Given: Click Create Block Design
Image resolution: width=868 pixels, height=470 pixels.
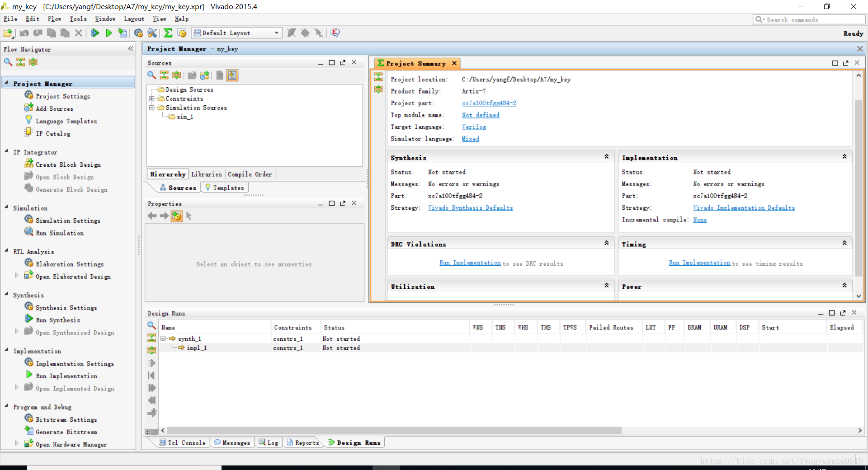Looking at the screenshot, I should [68, 165].
